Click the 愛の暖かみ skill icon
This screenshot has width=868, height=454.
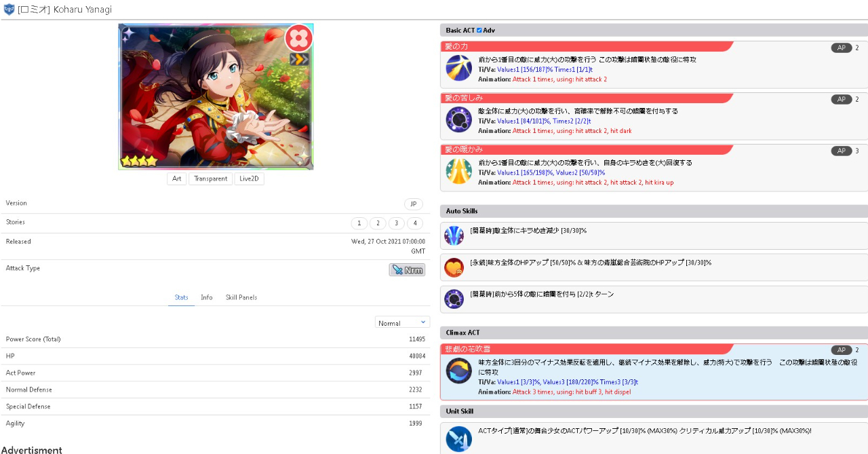[x=458, y=171]
